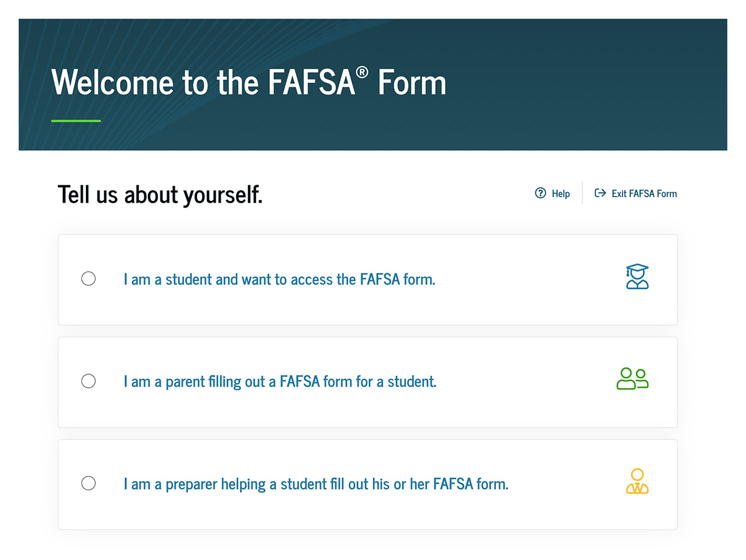Click "I am a parent" option text
The image size is (746, 560).
(280, 382)
